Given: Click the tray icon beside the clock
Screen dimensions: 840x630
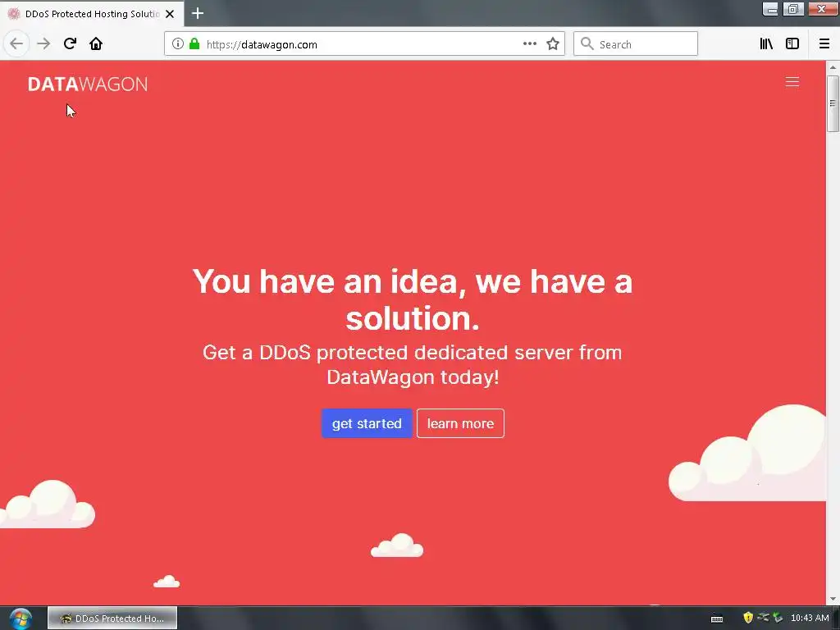Looking at the screenshot, I should click(x=778, y=618).
